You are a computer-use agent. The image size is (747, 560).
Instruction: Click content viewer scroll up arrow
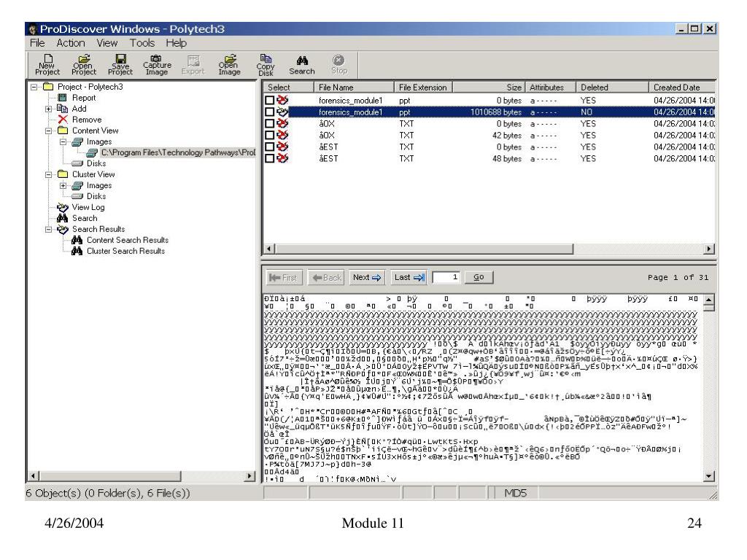click(709, 300)
